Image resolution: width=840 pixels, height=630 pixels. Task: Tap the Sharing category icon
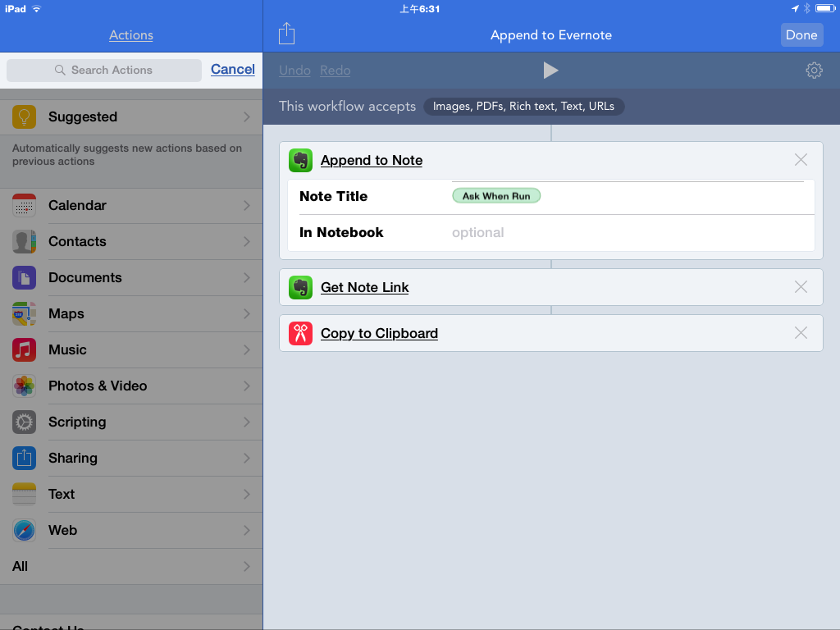tap(24, 458)
